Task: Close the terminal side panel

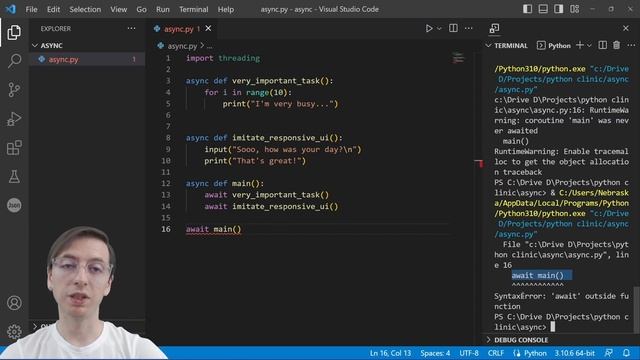Action: [x=626, y=28]
